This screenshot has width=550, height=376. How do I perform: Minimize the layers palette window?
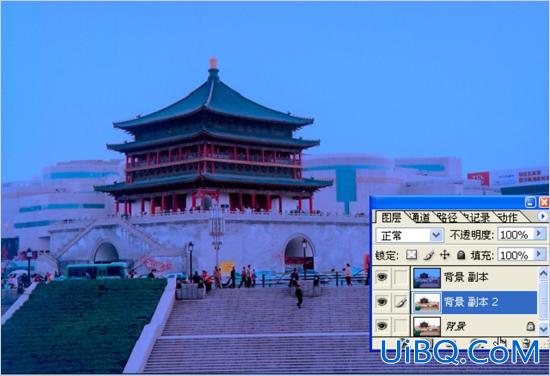pyautogui.click(x=530, y=202)
